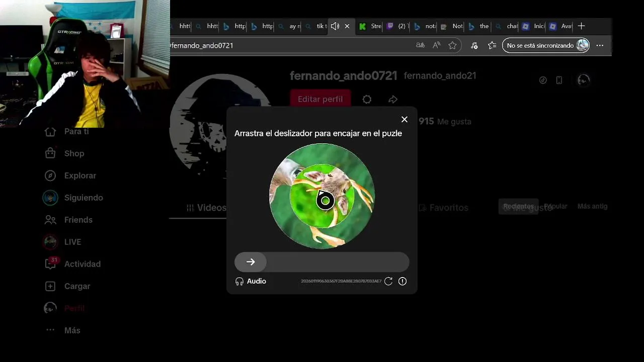Switch to the 'nota' Bing tab

click(425, 26)
